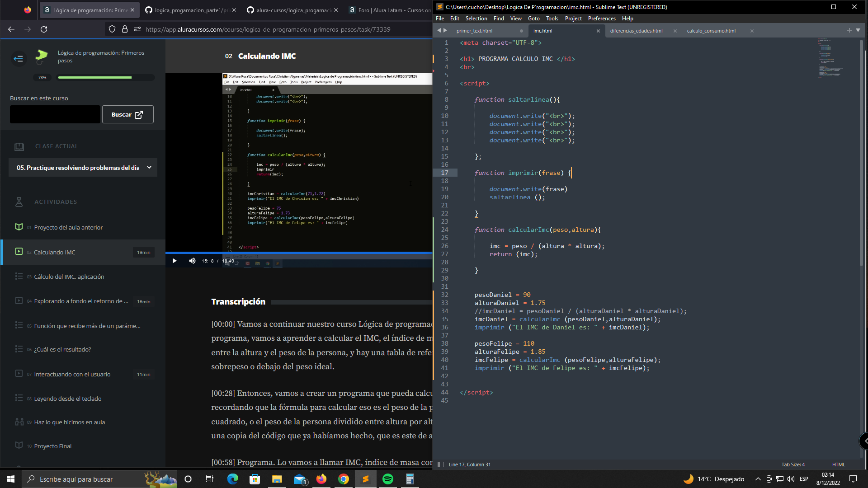868x488 pixels.
Task: Expand the '05. Practique resolviendo problemas' dropdown
Action: [x=83, y=168]
